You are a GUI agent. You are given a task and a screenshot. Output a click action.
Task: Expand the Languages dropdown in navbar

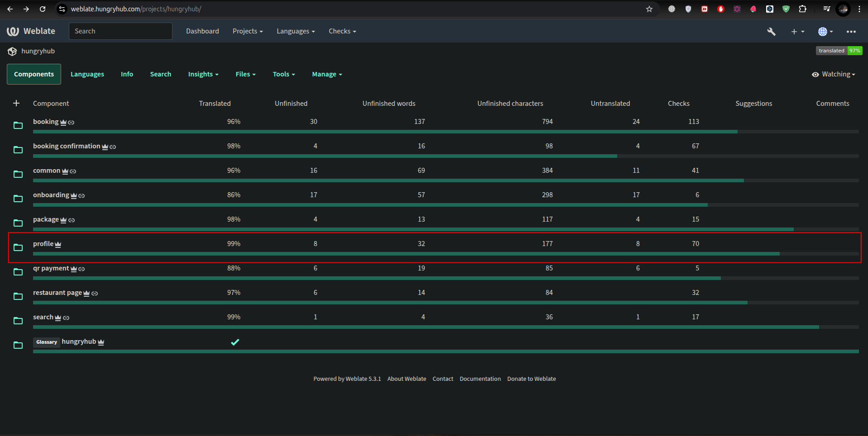click(x=295, y=31)
